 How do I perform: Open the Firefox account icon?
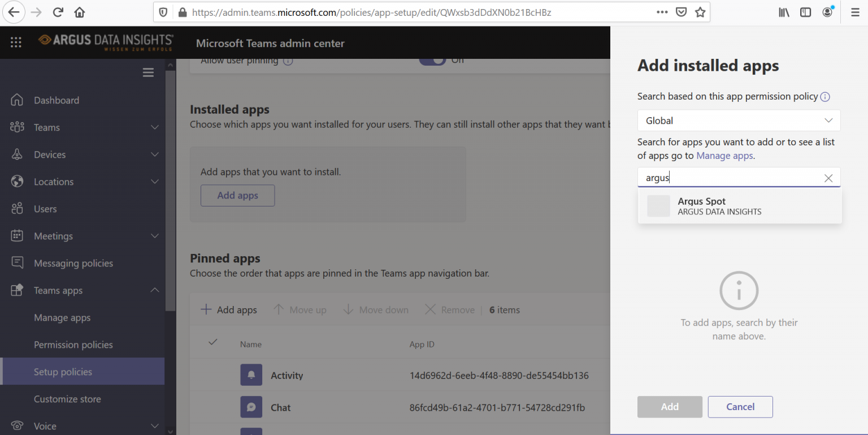click(x=828, y=12)
